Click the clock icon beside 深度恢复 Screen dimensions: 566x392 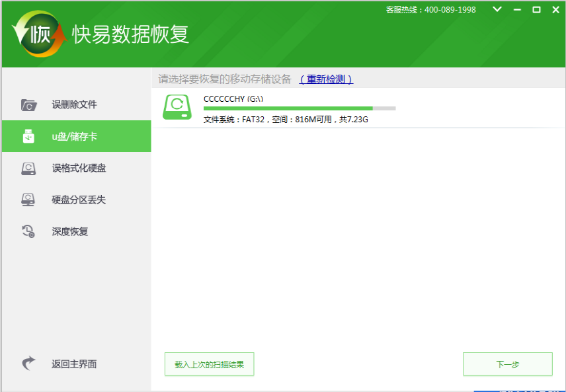pos(28,231)
